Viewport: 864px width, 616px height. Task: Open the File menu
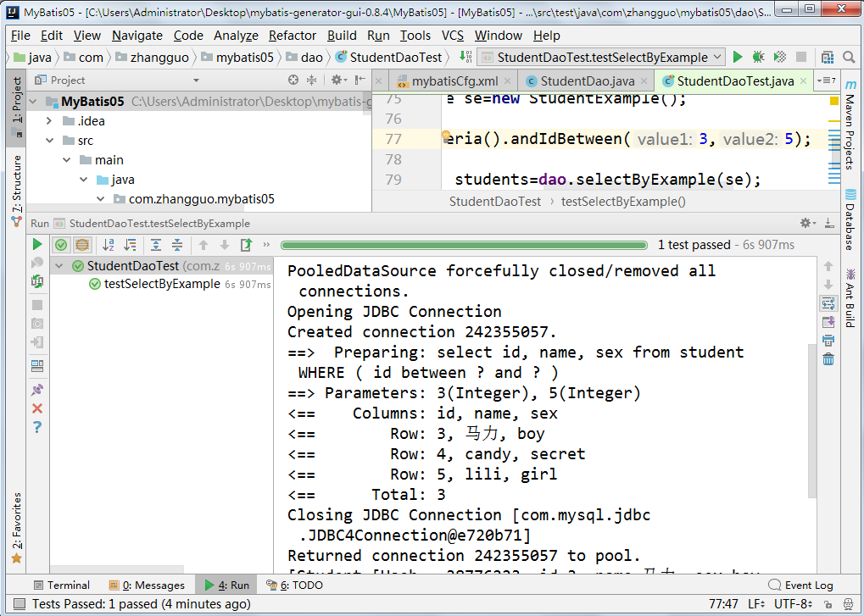coord(20,36)
